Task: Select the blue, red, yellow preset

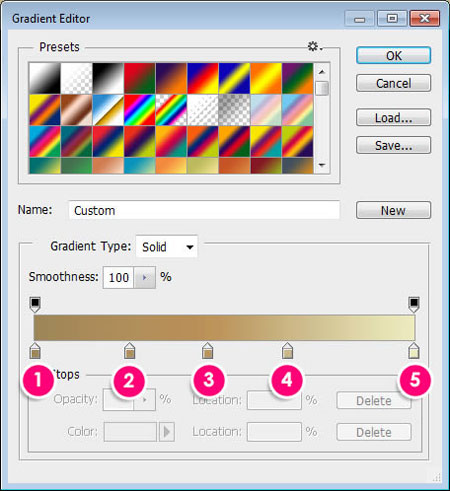Action: coord(203,78)
